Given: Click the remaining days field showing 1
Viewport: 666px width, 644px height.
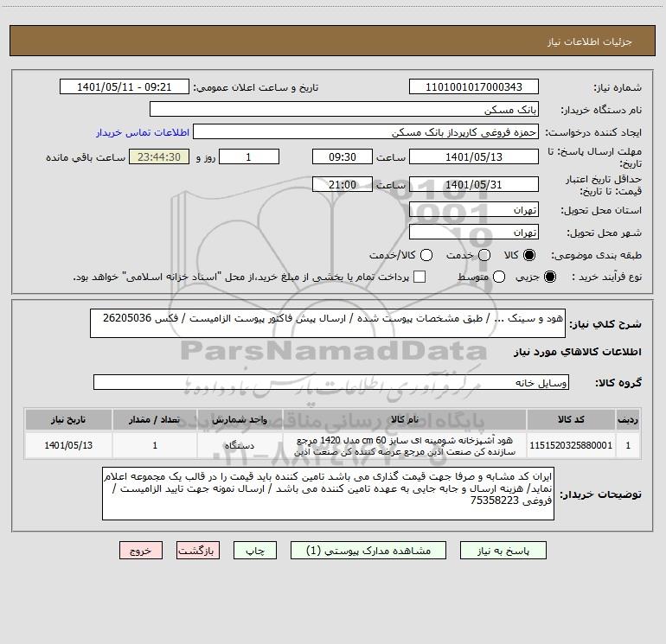Looking at the screenshot, I should point(248,156).
